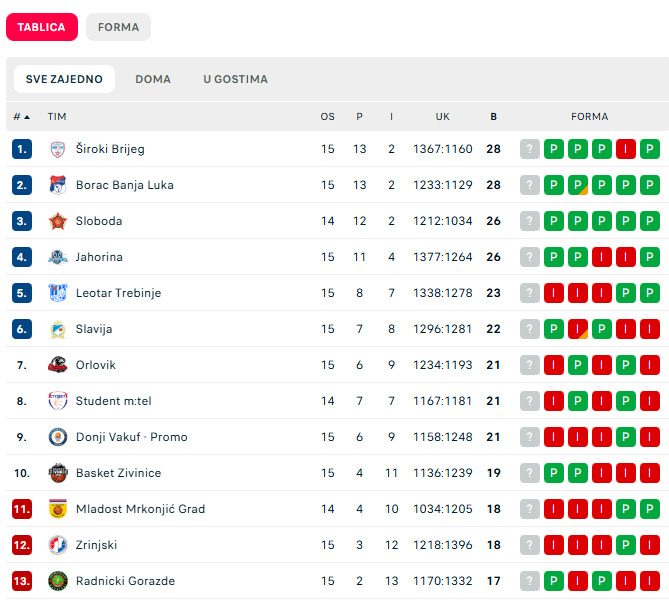Click the Radnicki Gorazde team crest
669x600 pixels.
[x=57, y=581]
